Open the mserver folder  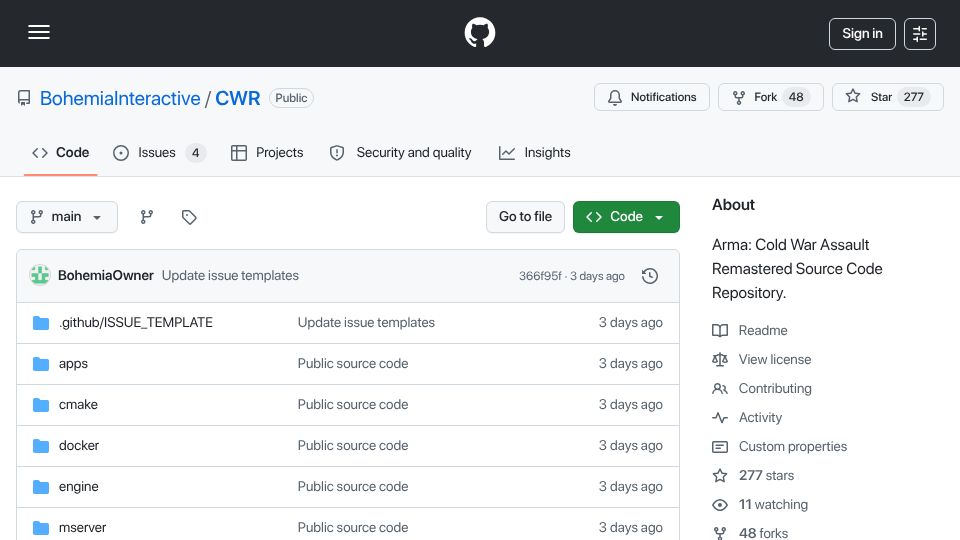pos(83,528)
